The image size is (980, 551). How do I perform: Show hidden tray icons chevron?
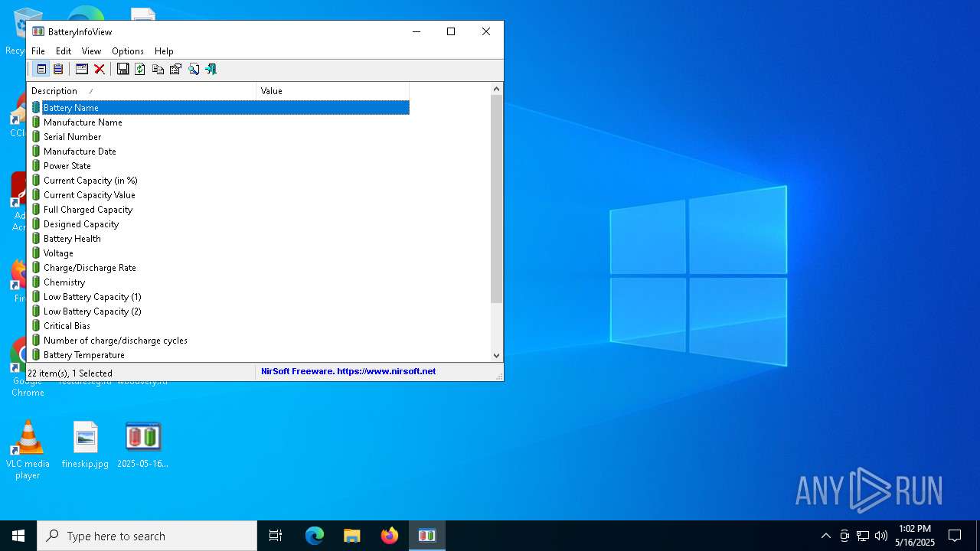[825, 536]
